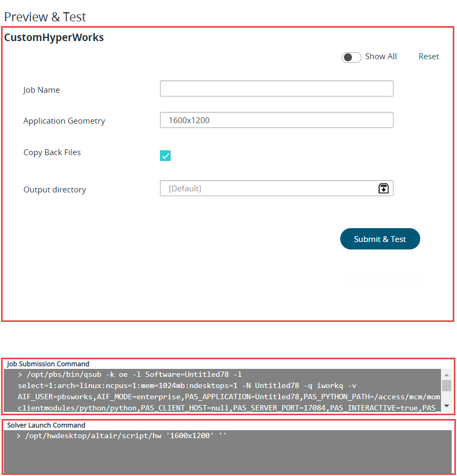The width and height of the screenshot is (457, 476).
Task: Click the Preview & Test page title
Action: (x=45, y=17)
